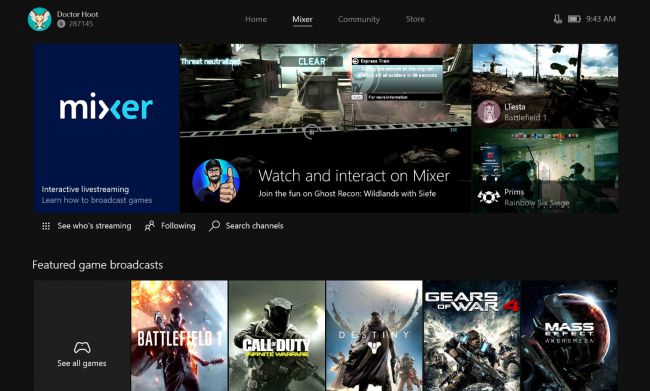Select Call of Duty Infinite Warfare cover
The image size is (650, 391).
tap(276, 335)
